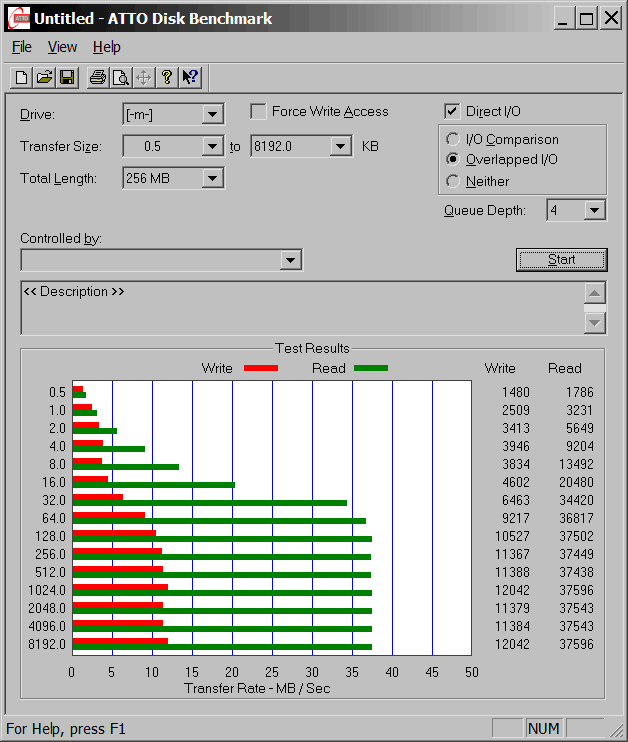Click the yellow question mark About icon
628x742 pixels.
[x=167, y=77]
